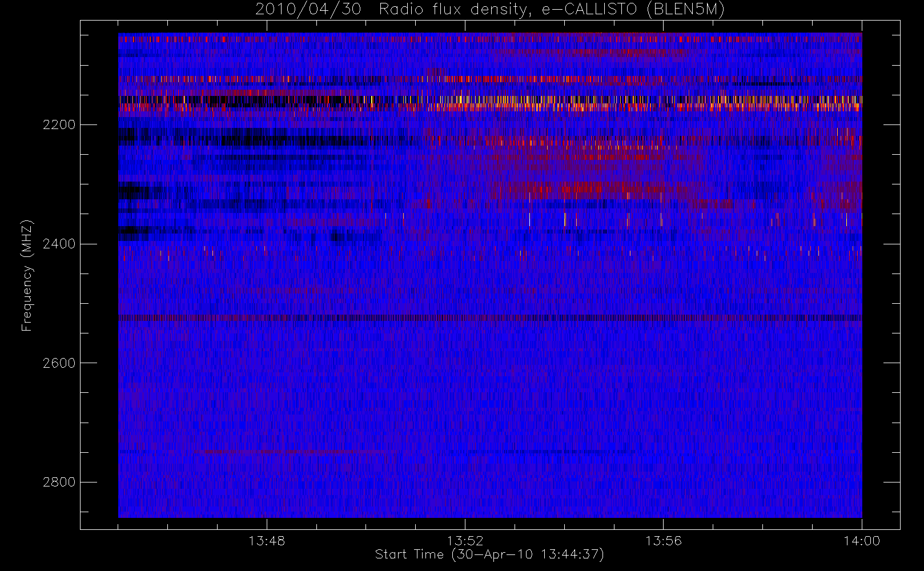Image resolution: width=924 pixels, height=571 pixels.
Task: Click the 13:48 time tick label
Action: coord(267,541)
